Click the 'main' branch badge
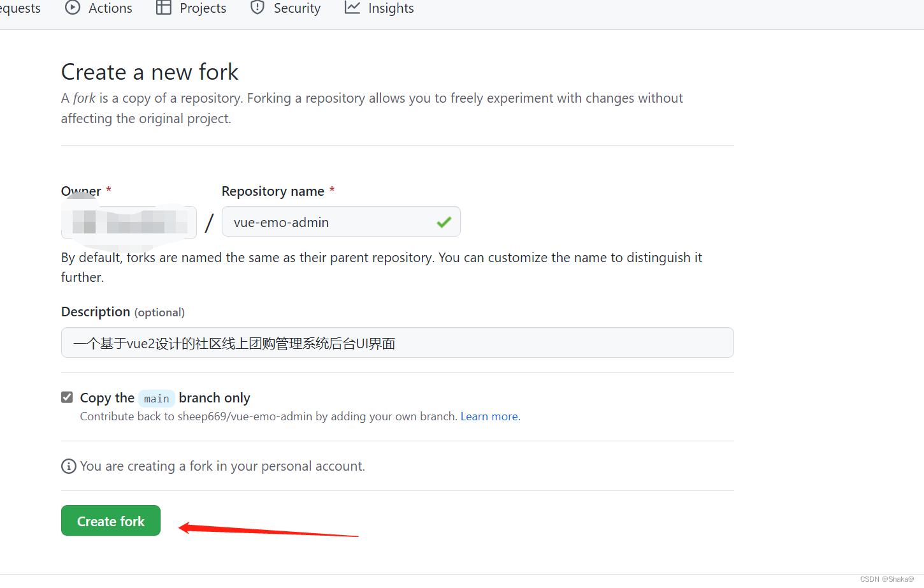 coord(156,399)
